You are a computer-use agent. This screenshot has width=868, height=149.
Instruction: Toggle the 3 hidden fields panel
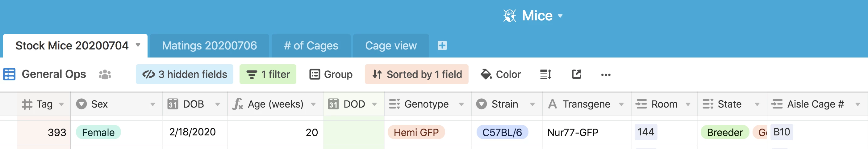(x=185, y=74)
